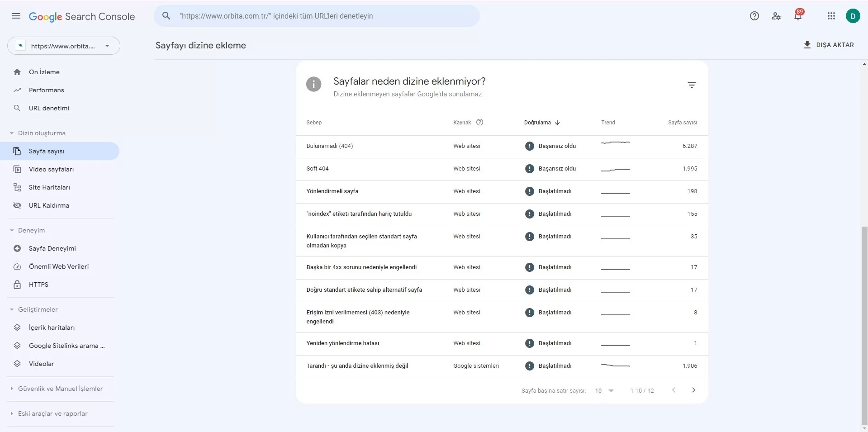This screenshot has height=432, width=868.
Task: Click the DIŞA AKTAR export button
Action: click(x=829, y=45)
